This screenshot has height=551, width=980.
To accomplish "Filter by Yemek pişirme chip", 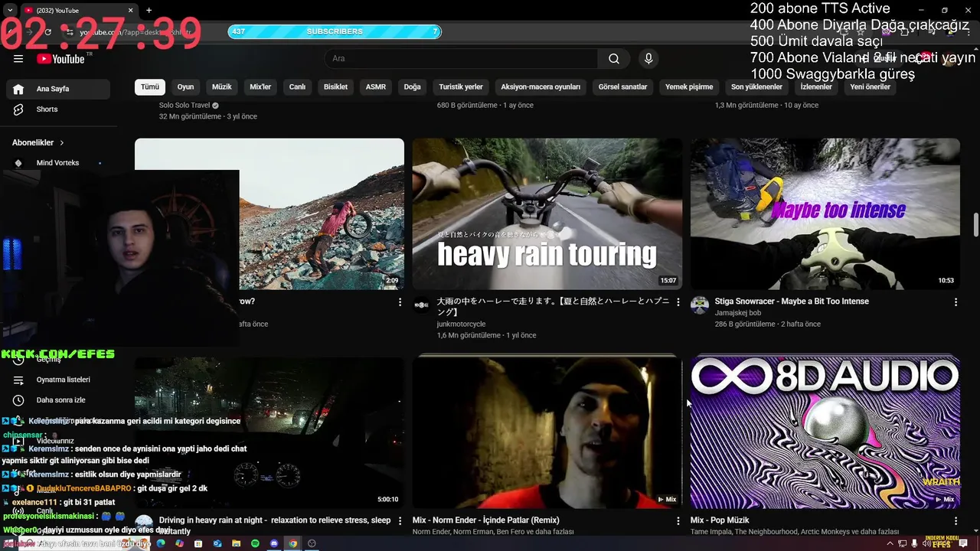I will click(x=689, y=87).
